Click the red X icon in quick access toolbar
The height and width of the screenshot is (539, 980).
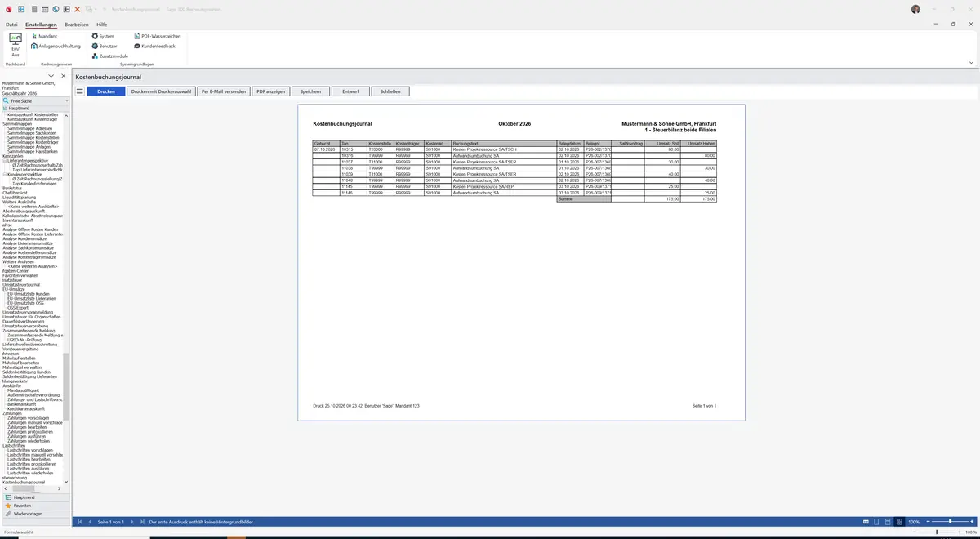pos(77,8)
